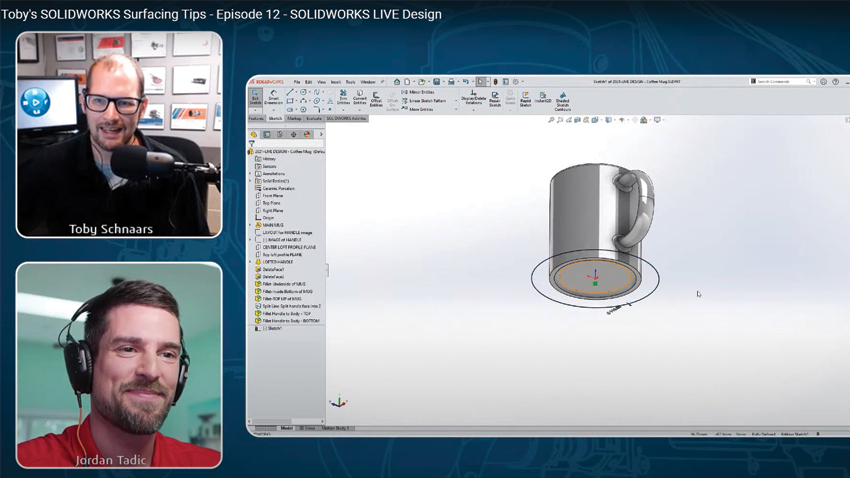Expand the manager tabs arrow
Image resolution: width=850 pixels, height=478 pixels.
(321, 134)
